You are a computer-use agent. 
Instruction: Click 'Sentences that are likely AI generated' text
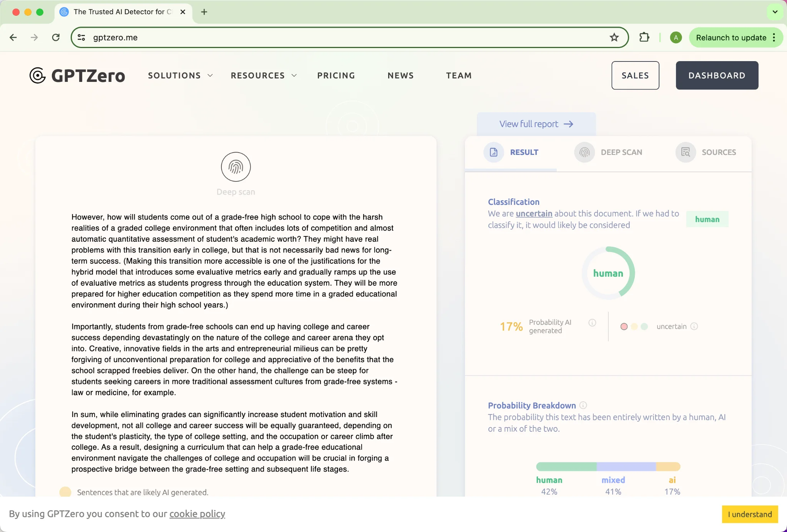point(143,492)
